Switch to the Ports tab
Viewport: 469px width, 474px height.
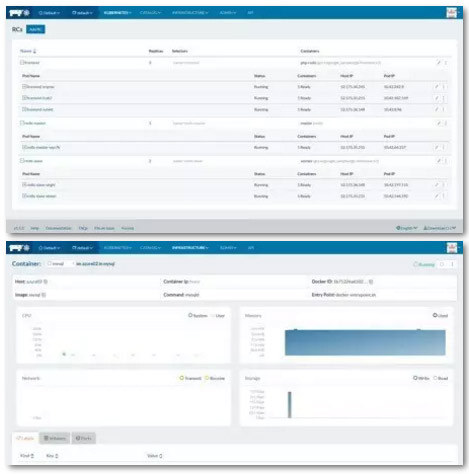pos(84,438)
